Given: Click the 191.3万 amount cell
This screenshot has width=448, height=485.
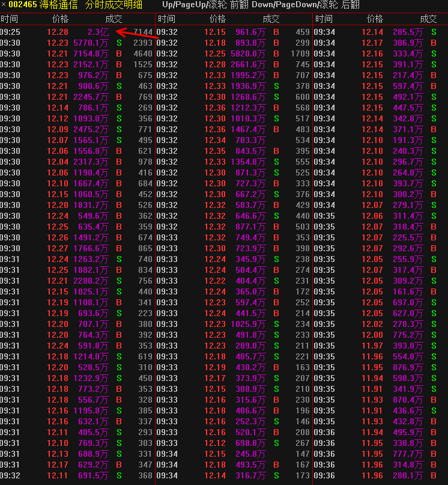Looking at the screenshot, I should tap(408, 141).
